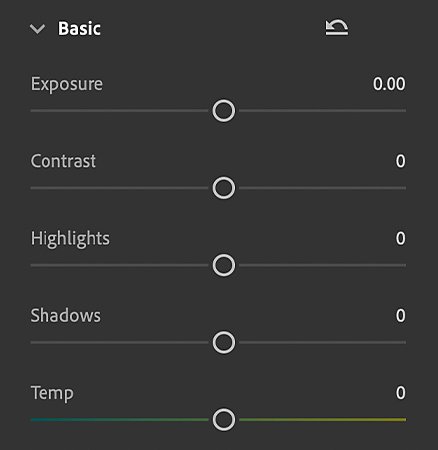The image size is (438, 450).
Task: Click the reset arrow icon for Basic
Action: (x=337, y=27)
